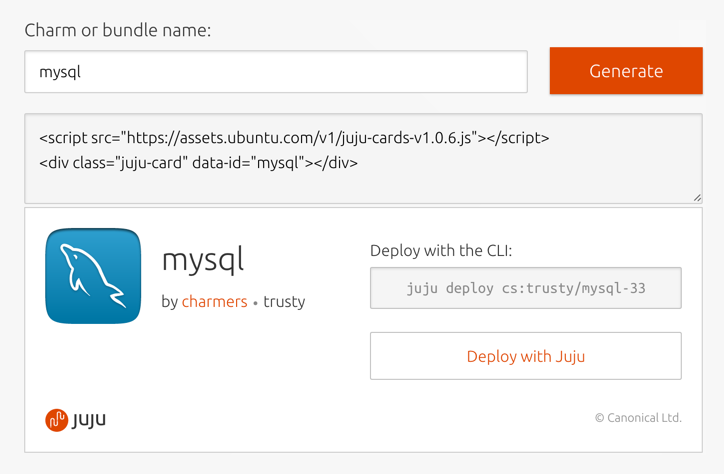Click the mysql card title heading
This screenshot has height=474, width=724.
click(203, 260)
